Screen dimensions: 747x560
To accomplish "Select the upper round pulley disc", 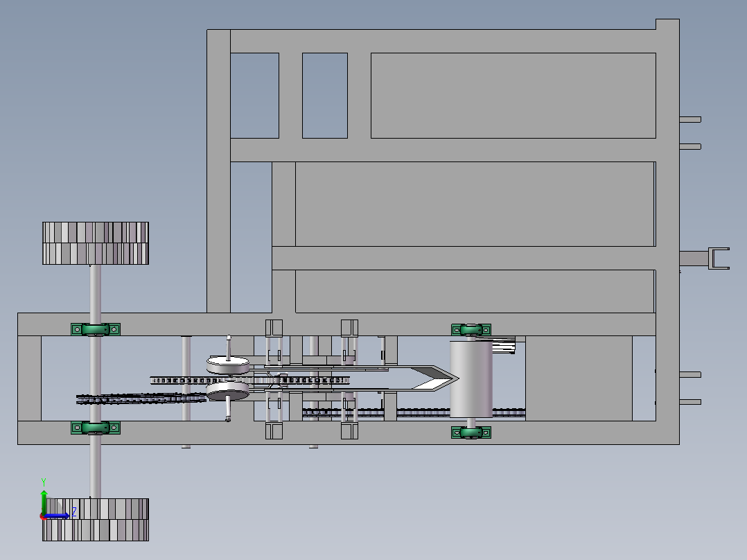I will 228,365.
